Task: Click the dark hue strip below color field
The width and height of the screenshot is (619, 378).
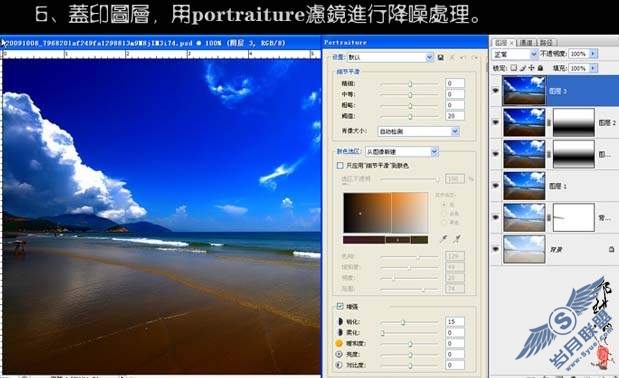Action: coord(386,240)
